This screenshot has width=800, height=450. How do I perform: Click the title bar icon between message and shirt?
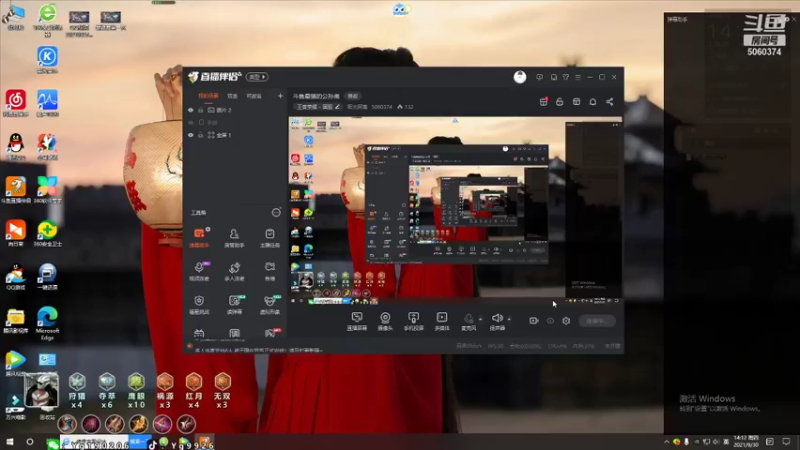[554, 77]
